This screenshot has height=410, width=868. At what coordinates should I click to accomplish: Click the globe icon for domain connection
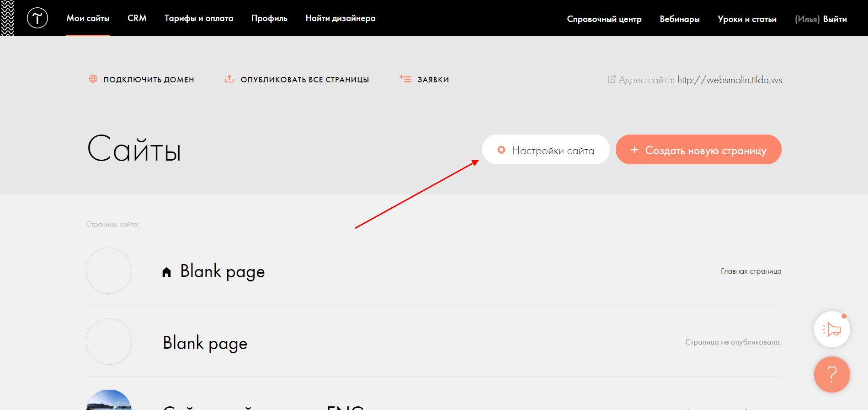(x=93, y=79)
